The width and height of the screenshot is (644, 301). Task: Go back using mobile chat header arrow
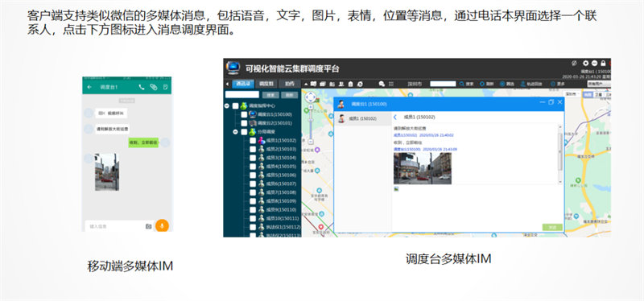coord(89,87)
